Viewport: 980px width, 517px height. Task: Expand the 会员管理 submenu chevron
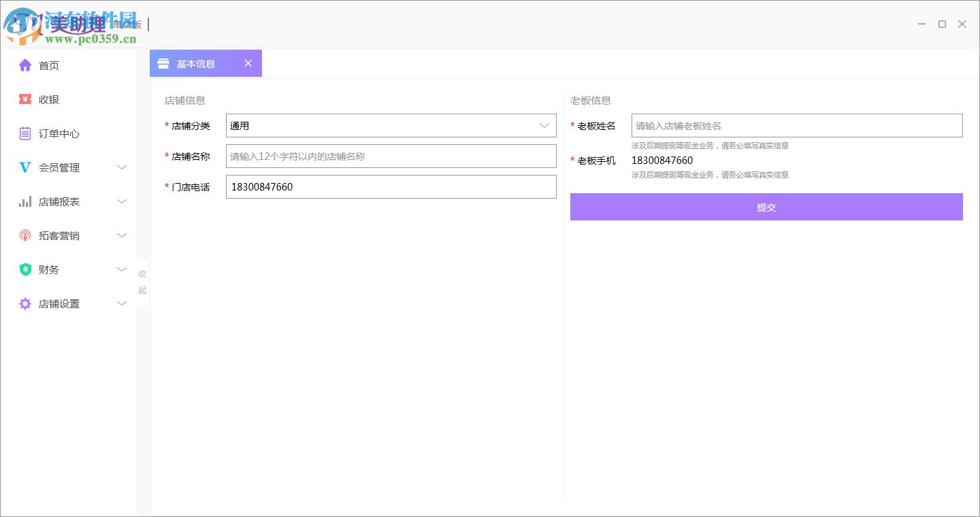[x=122, y=167]
